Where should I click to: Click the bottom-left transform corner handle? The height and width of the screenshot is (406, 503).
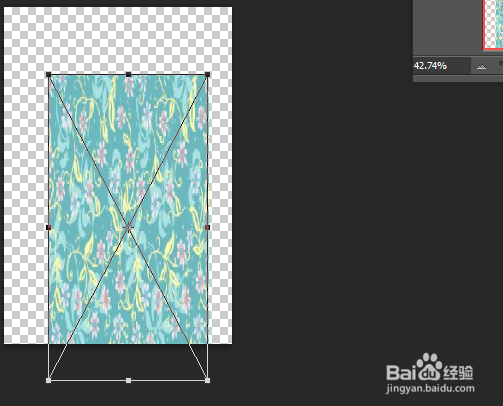[x=49, y=380]
